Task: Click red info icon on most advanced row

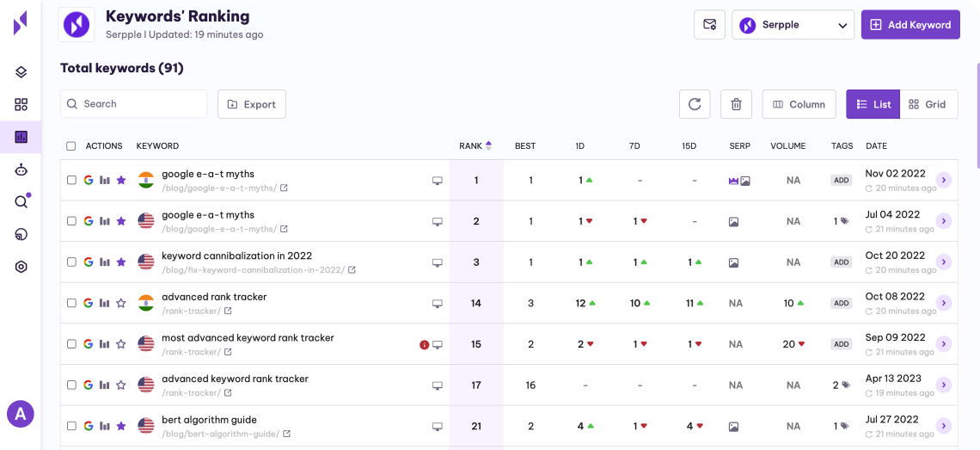Action: point(425,344)
